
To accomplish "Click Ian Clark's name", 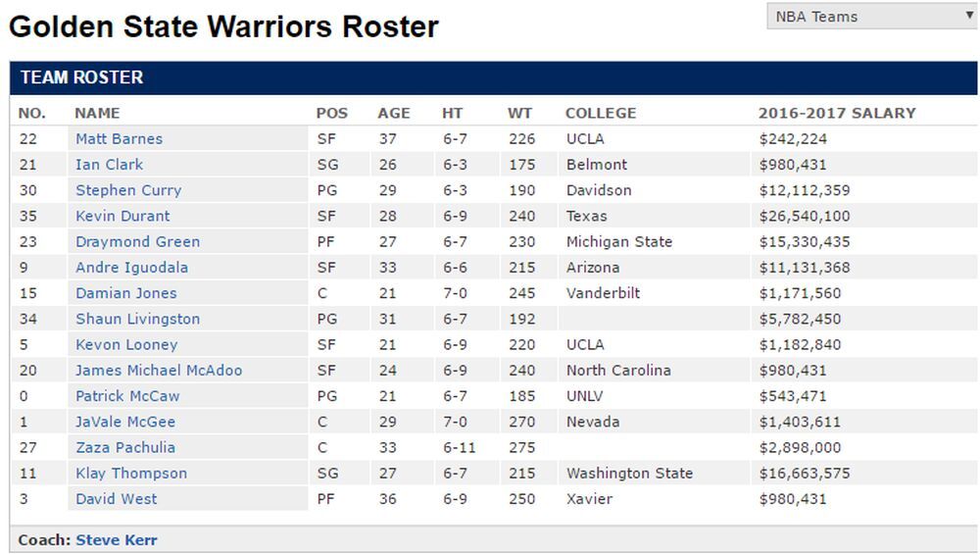I will 109,165.
